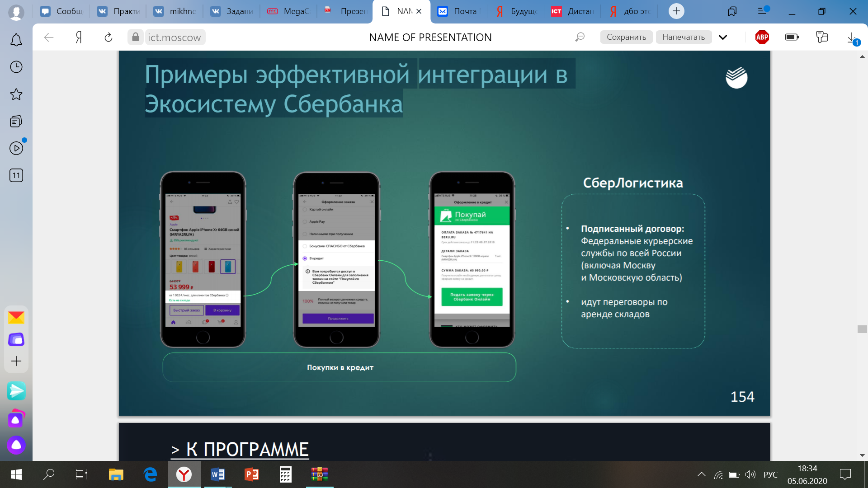Open the battery saver icon
The height and width of the screenshot is (488, 868).
[792, 37]
